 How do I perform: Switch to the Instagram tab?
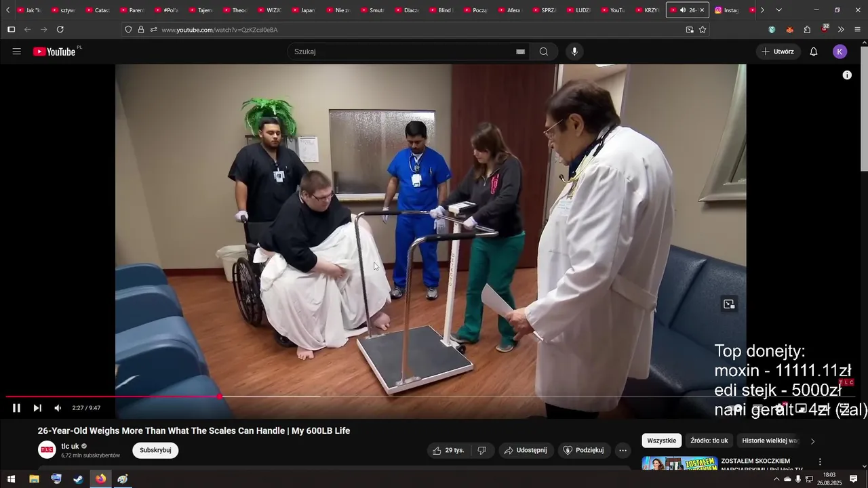pyautogui.click(x=728, y=10)
